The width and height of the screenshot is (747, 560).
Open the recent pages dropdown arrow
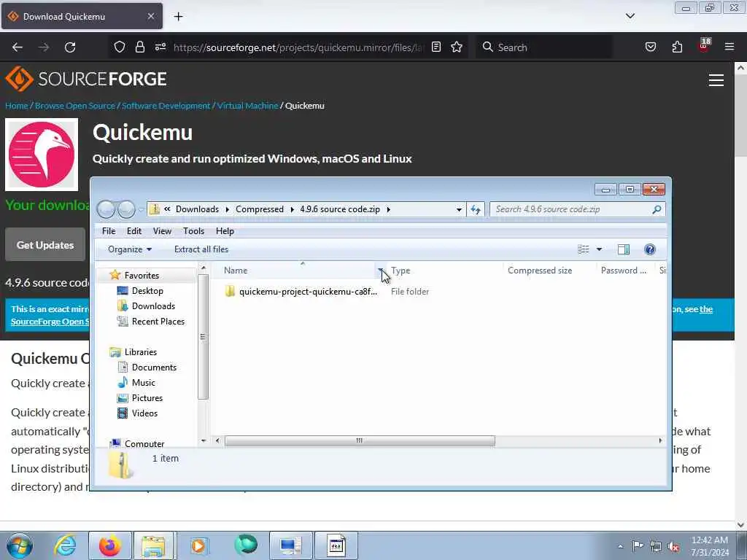[x=141, y=209]
